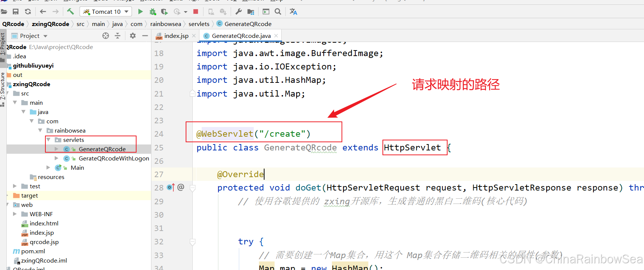The width and height of the screenshot is (644, 270).
Task: Expand the test folder
Action: tap(15, 186)
